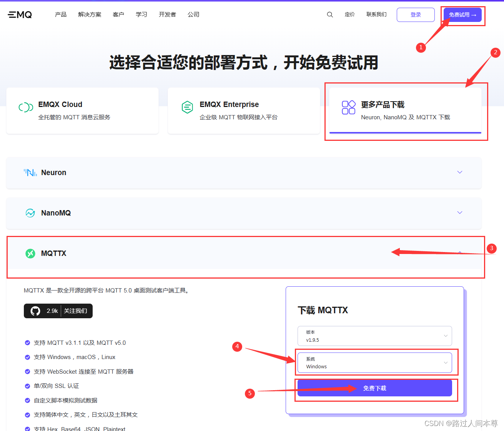
Task: Open the 版本 v1.9.5 dropdown
Action: click(375, 336)
